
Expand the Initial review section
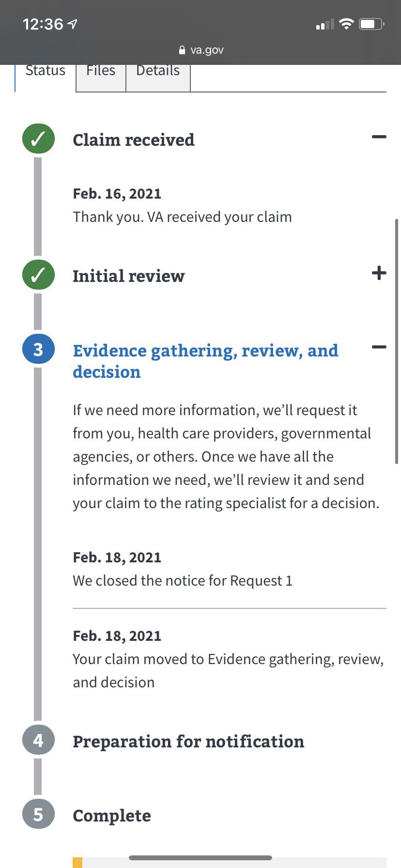pyautogui.click(x=379, y=273)
